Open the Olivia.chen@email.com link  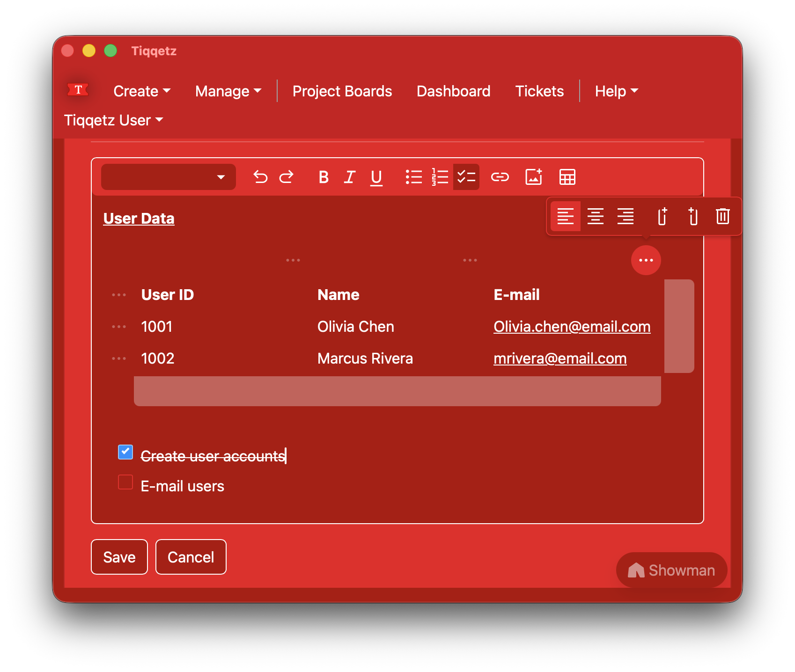(572, 327)
